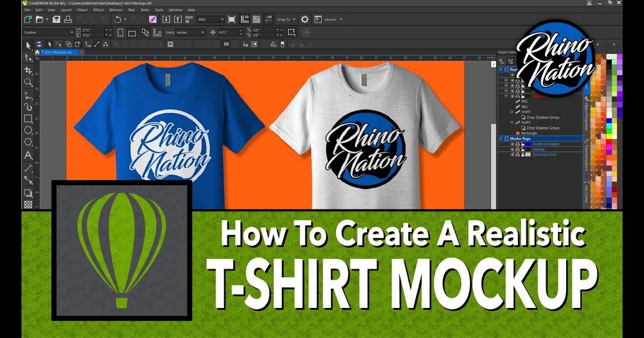Toggle lock on the Desktop layer

(522, 149)
